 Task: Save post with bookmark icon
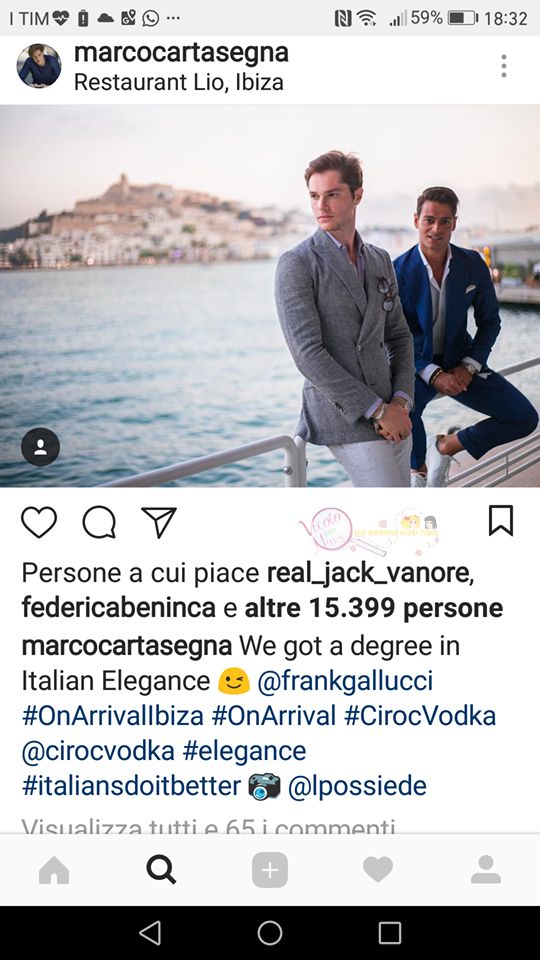click(501, 521)
